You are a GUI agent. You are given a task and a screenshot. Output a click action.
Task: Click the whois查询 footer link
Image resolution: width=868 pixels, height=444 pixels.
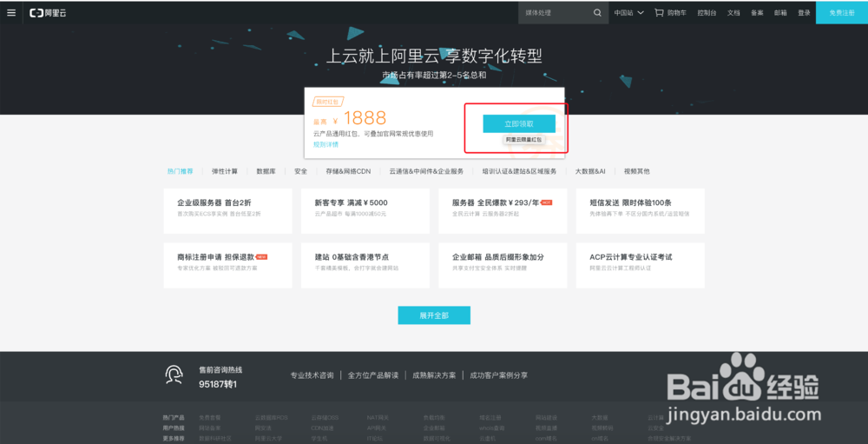pyautogui.click(x=492, y=427)
